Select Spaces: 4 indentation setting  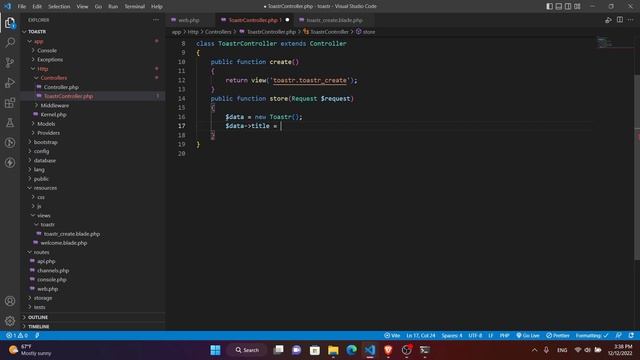click(452, 336)
